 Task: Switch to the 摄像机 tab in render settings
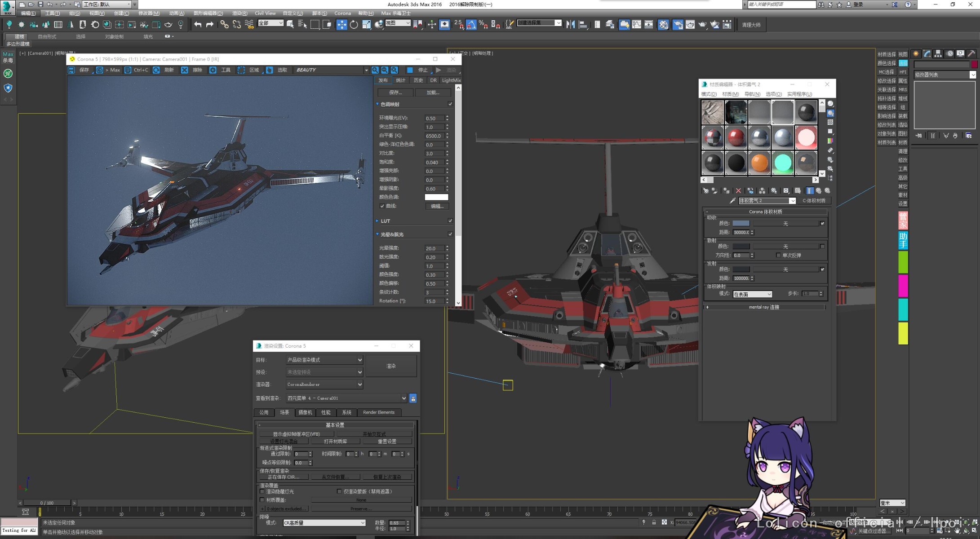pyautogui.click(x=305, y=412)
